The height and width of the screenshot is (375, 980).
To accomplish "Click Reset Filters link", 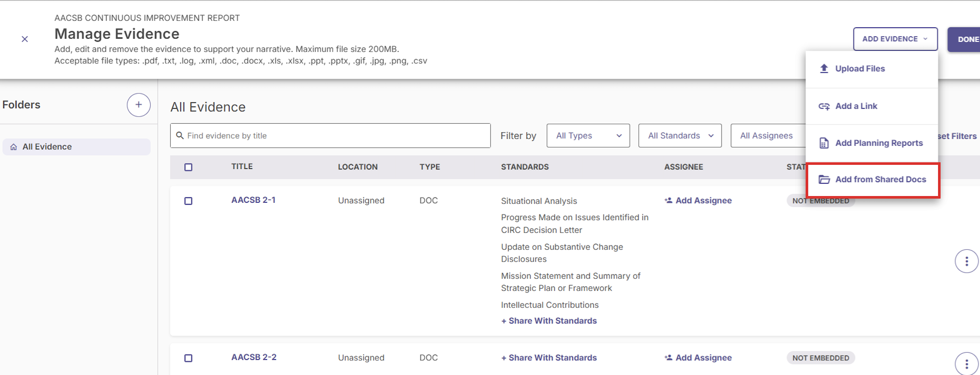I will [x=957, y=136].
